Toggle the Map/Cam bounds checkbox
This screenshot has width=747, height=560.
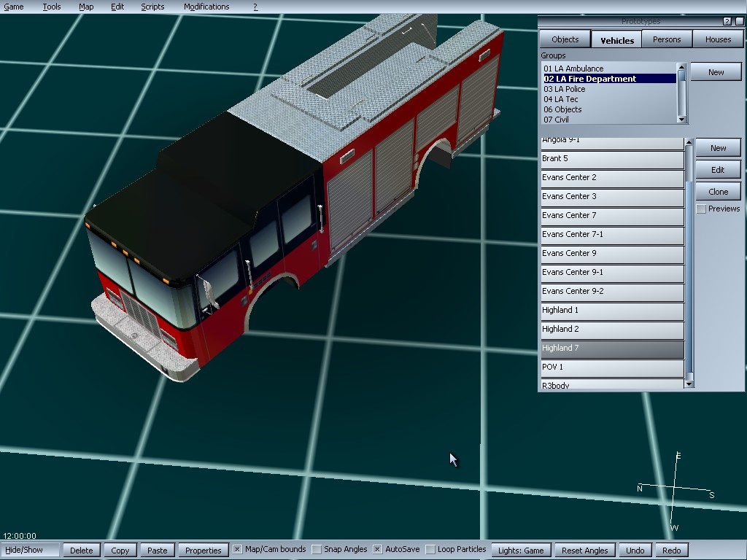(237, 550)
